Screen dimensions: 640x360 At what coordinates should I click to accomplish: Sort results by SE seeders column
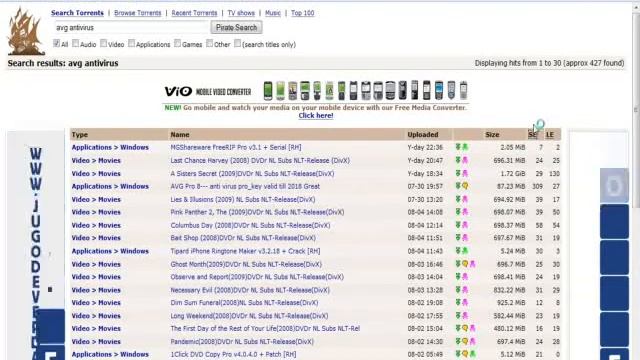click(532, 135)
